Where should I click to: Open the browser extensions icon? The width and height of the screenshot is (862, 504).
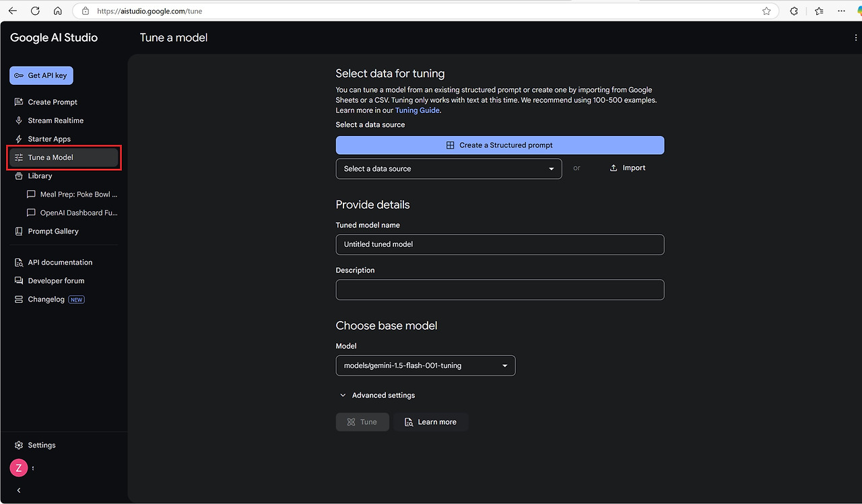coord(794,11)
